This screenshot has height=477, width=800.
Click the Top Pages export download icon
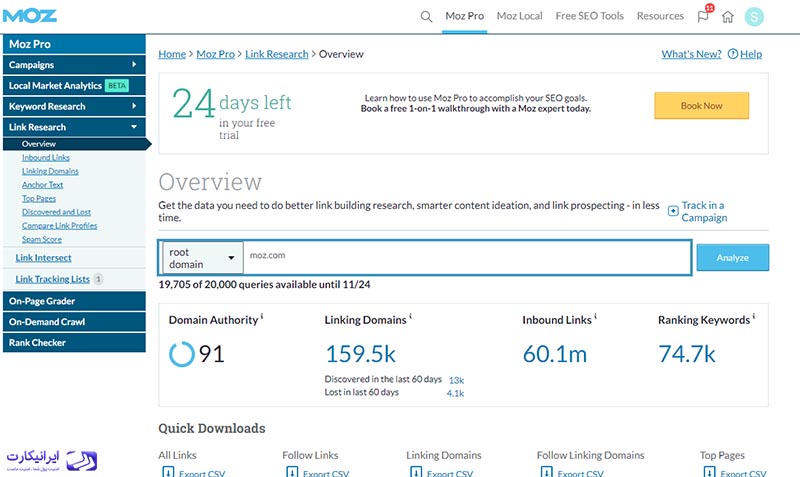click(x=709, y=472)
